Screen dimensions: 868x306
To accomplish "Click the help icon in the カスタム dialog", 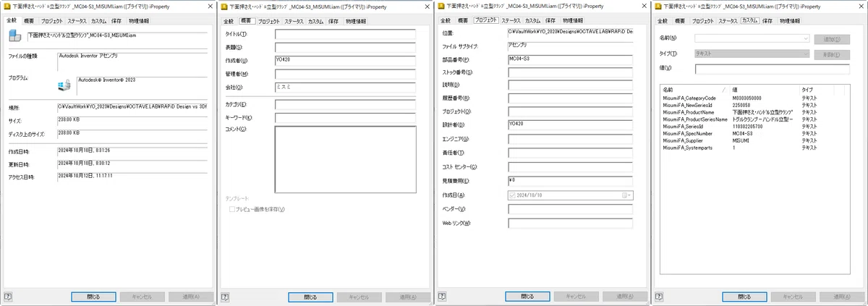I will pos(658,296).
